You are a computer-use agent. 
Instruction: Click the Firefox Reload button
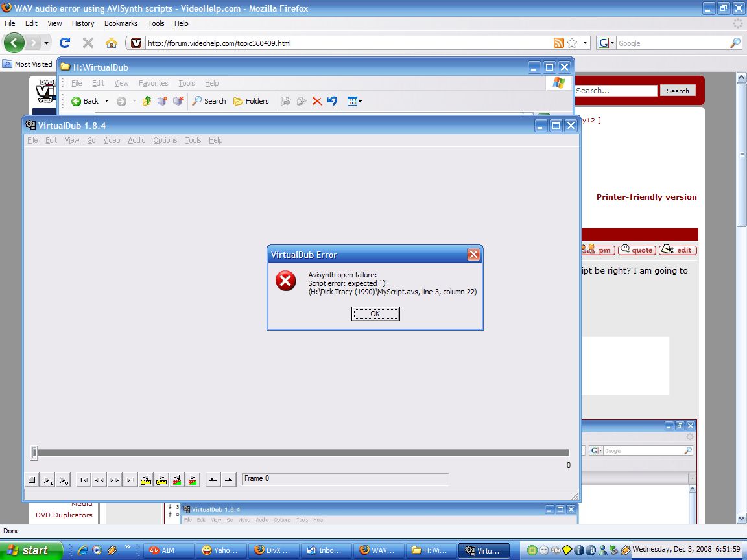click(x=65, y=43)
